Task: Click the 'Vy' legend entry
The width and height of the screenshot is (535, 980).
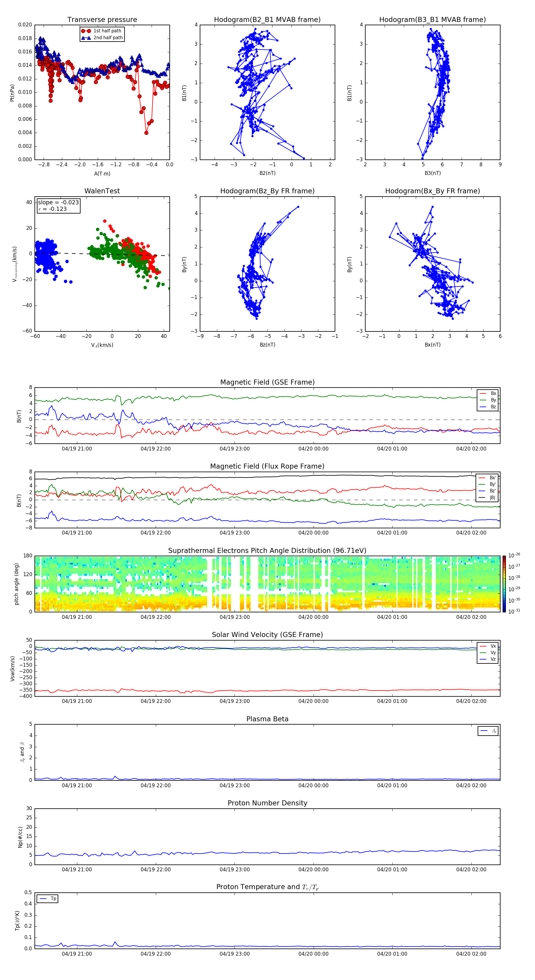Action: tap(488, 652)
